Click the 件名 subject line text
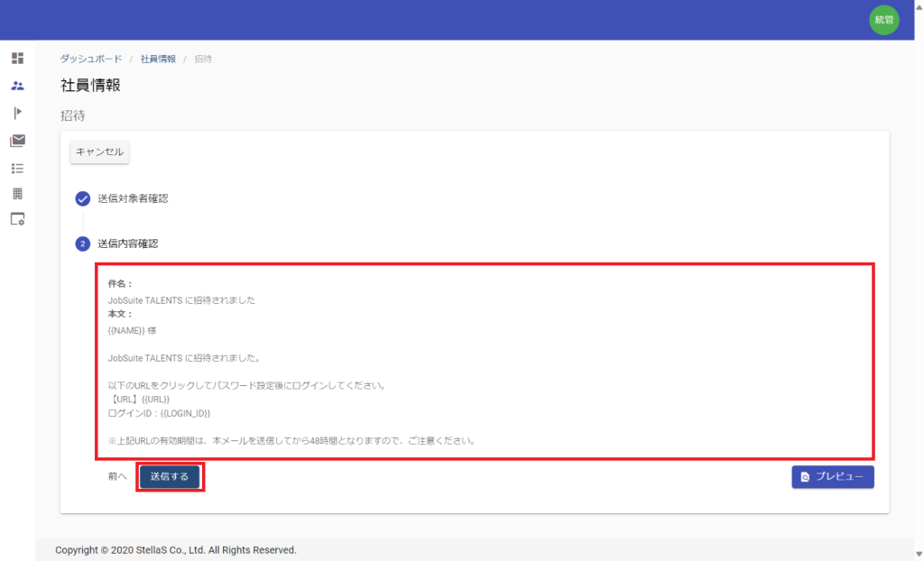Screen dimensions: 924x561 click(181, 299)
